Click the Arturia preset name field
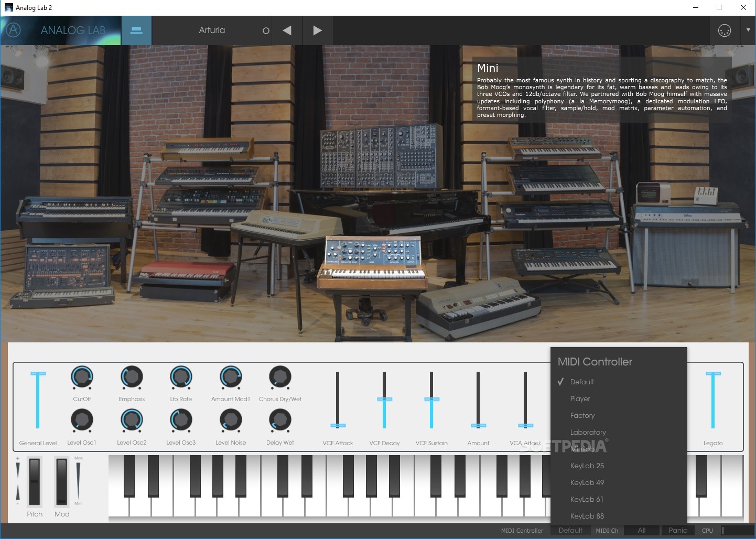Screen dimensions: 756x539 click(x=212, y=30)
